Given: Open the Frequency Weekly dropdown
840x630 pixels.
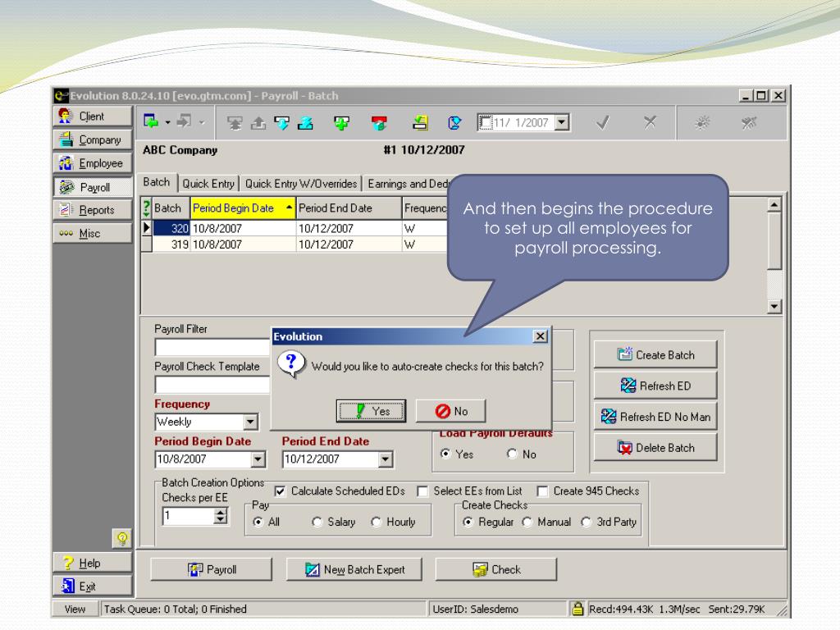Looking at the screenshot, I should click(251, 422).
